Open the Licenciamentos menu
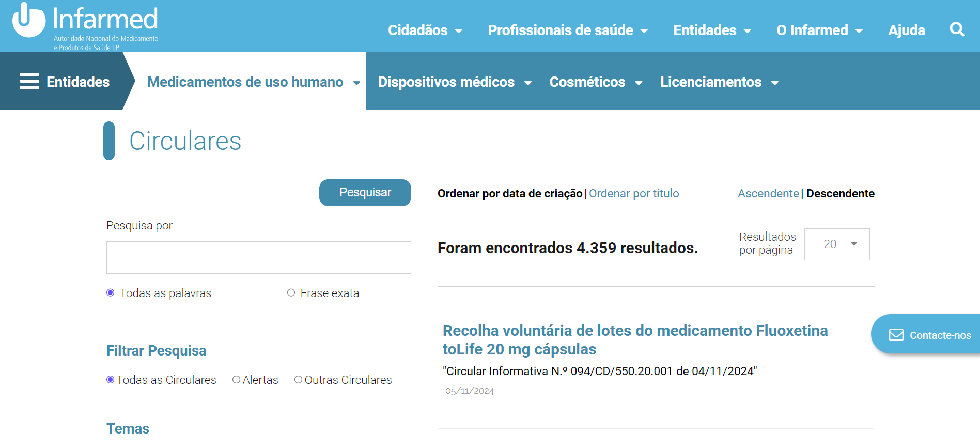This screenshot has height=448, width=980. point(719,82)
